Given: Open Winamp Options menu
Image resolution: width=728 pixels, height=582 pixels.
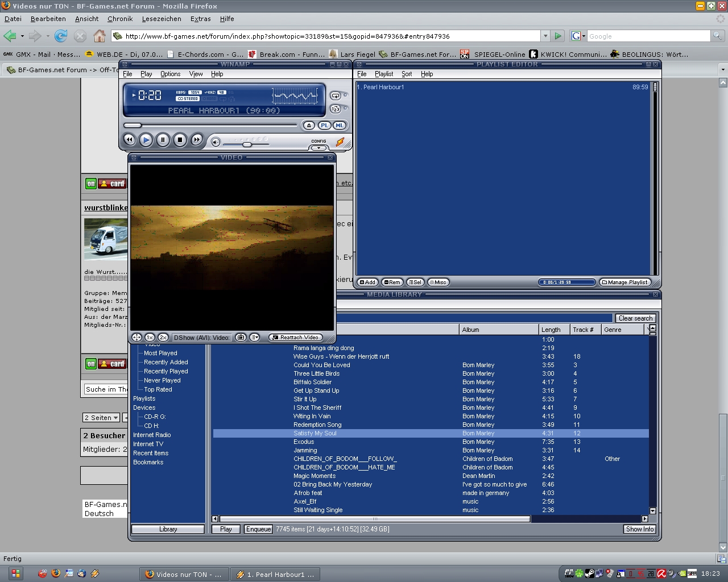Looking at the screenshot, I should pyautogui.click(x=170, y=74).
